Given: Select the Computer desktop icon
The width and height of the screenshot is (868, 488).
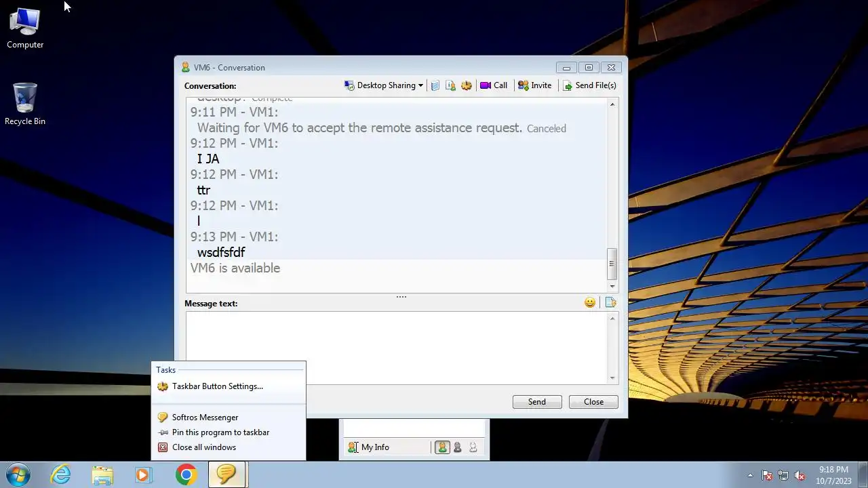Looking at the screenshot, I should tap(25, 28).
